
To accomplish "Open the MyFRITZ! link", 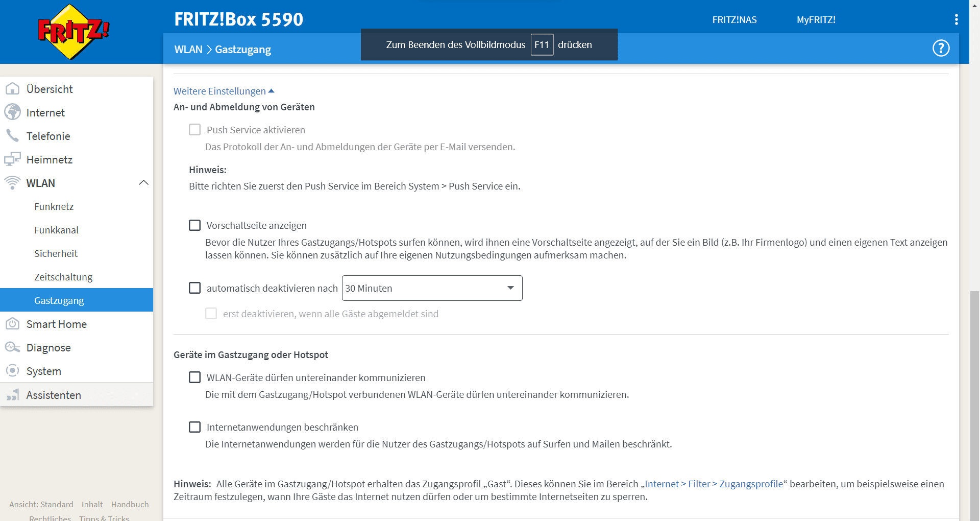I will click(x=816, y=19).
